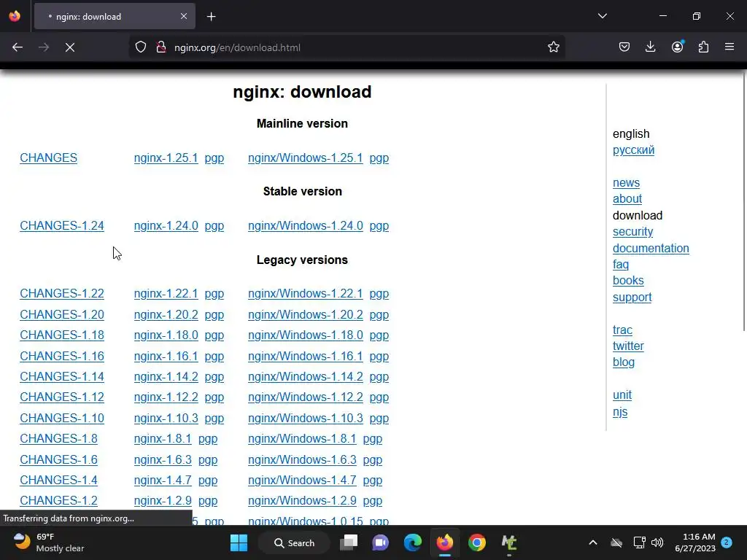Open Microsoft Edge from taskbar
747x560 pixels.
pyautogui.click(x=413, y=542)
